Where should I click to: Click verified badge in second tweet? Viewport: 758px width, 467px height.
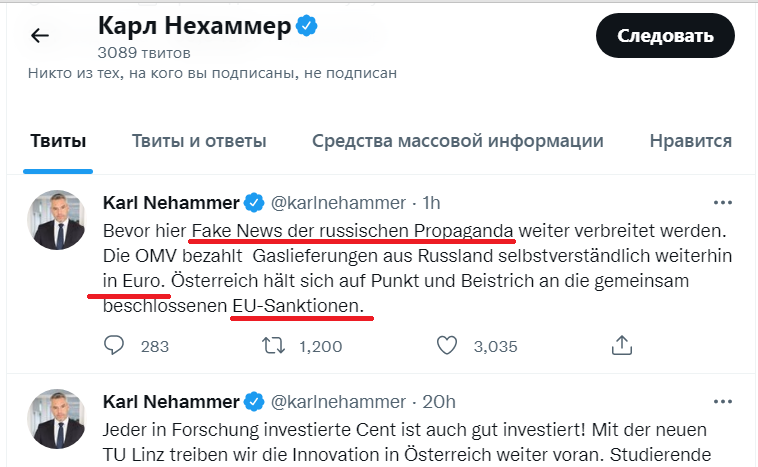click(255, 402)
